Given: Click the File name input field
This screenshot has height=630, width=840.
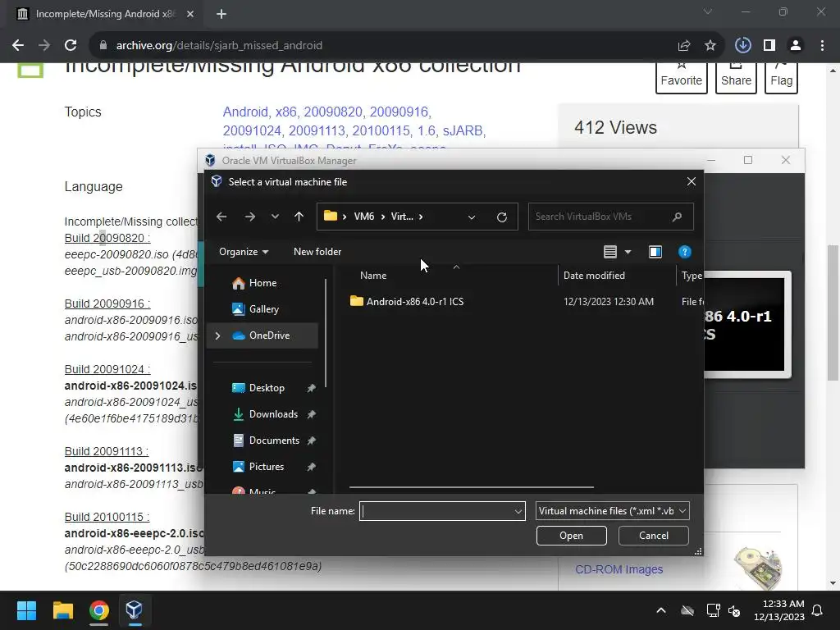Looking at the screenshot, I should [x=436, y=511].
